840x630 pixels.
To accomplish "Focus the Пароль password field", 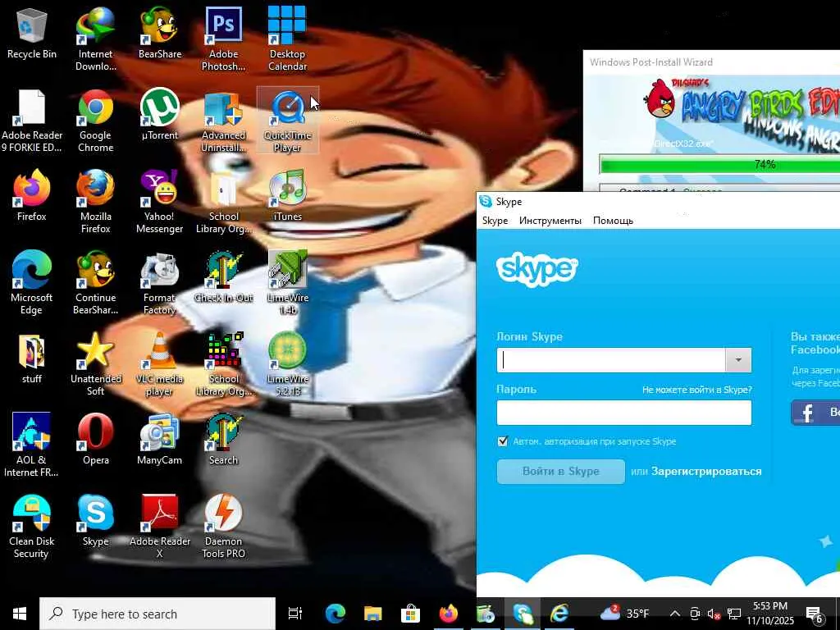I will coord(624,413).
